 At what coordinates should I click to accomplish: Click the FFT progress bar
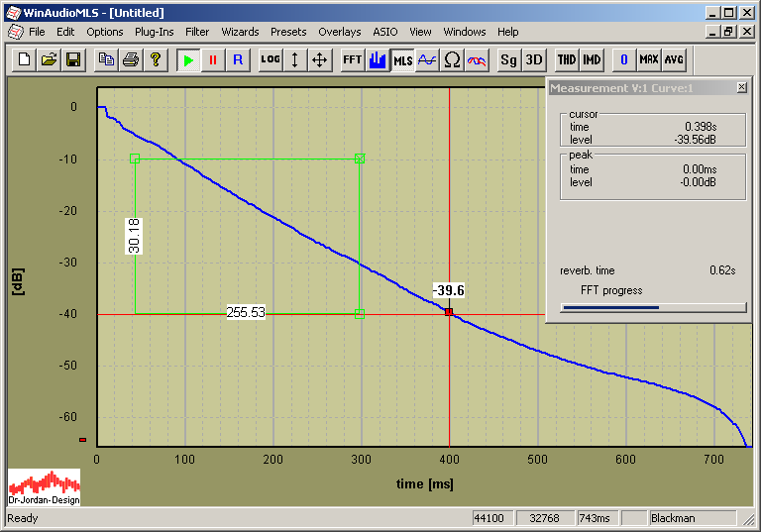click(x=653, y=307)
